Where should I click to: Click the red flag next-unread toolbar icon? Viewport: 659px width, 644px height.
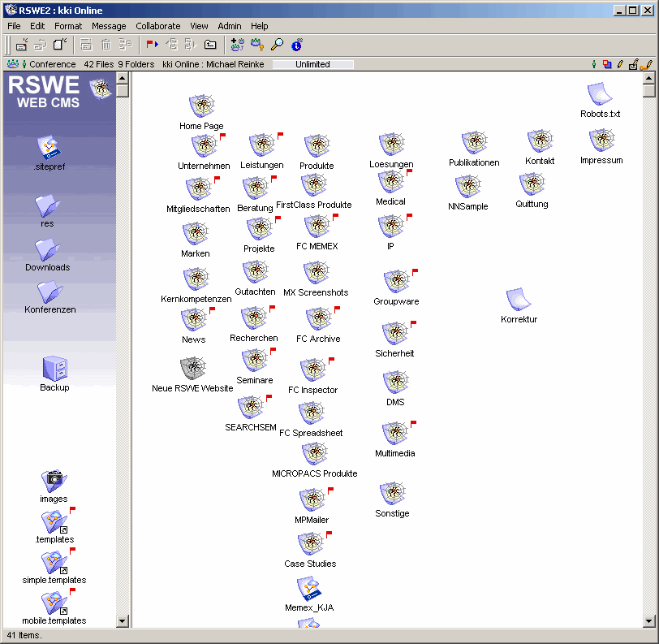(152, 44)
